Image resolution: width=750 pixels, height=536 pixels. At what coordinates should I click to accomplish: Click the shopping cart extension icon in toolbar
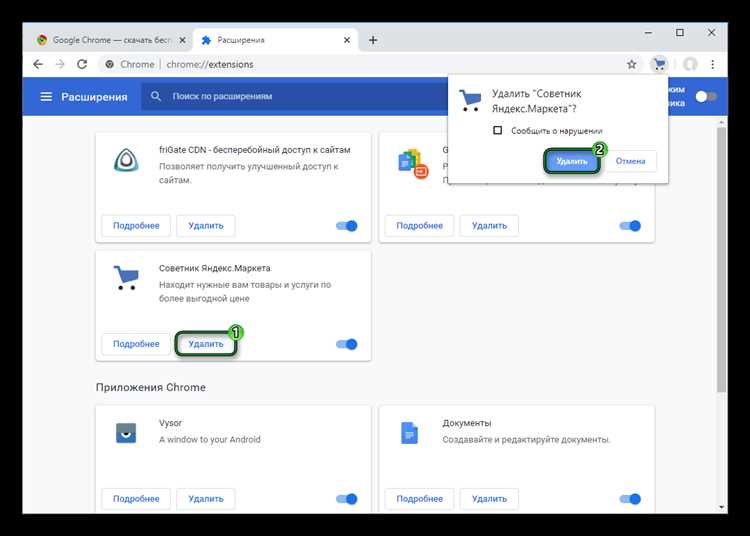pos(659,64)
